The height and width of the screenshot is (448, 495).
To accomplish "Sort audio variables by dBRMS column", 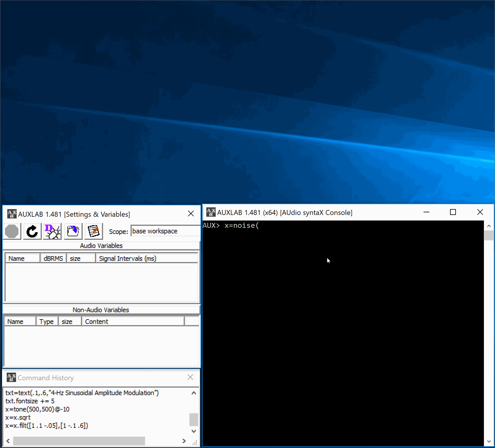I will tap(53, 258).
